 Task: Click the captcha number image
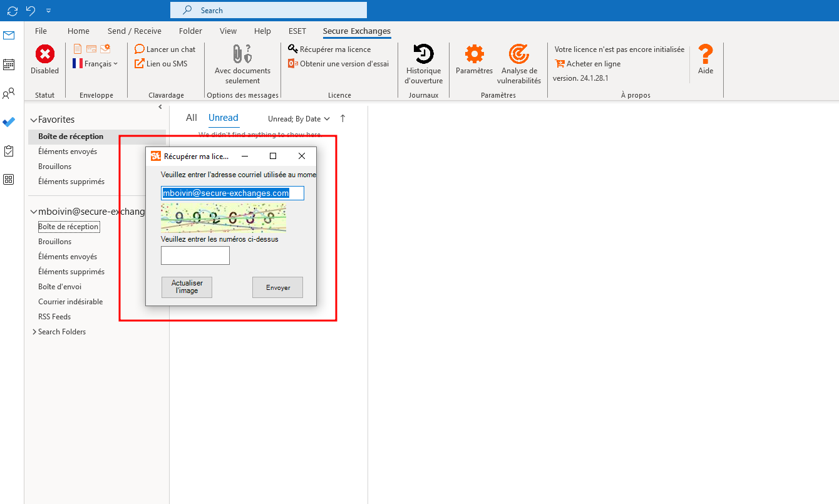(224, 217)
